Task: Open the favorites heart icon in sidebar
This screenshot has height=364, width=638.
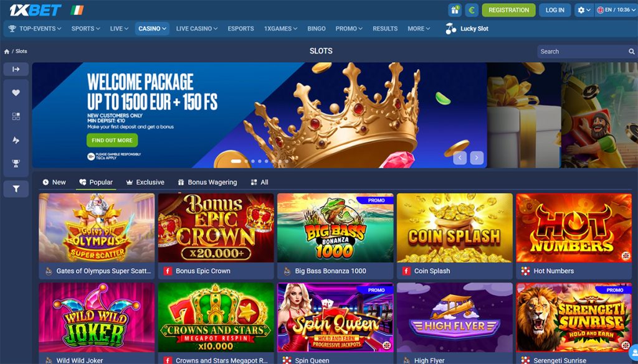Action: point(16,93)
